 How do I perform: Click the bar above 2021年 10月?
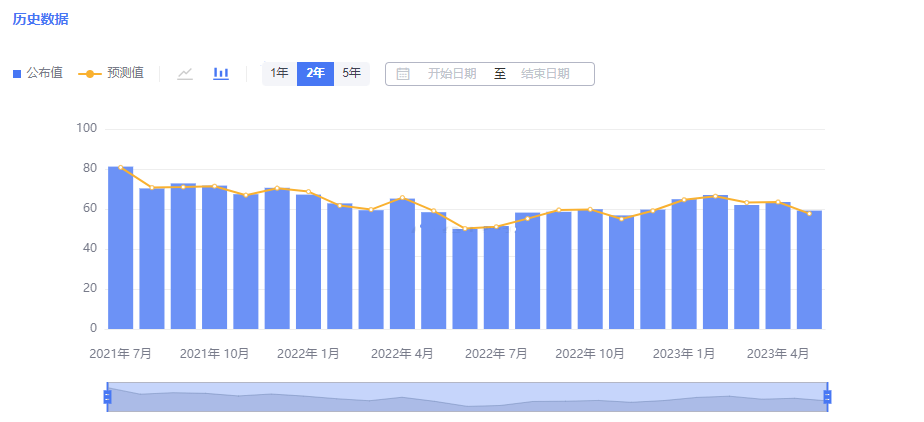(x=214, y=257)
